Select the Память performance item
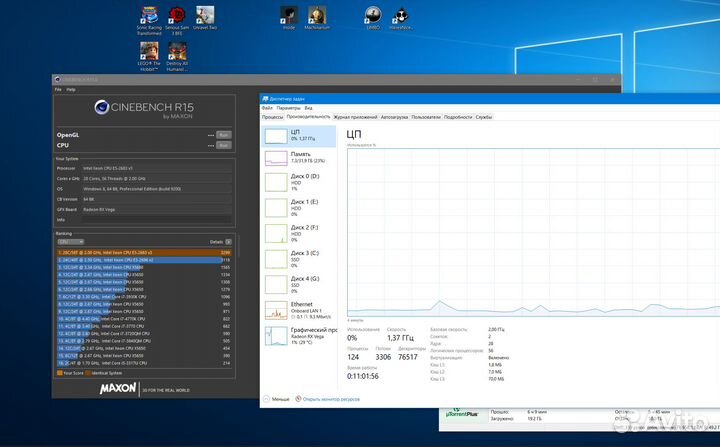This screenshot has height=447, width=720. (x=299, y=158)
